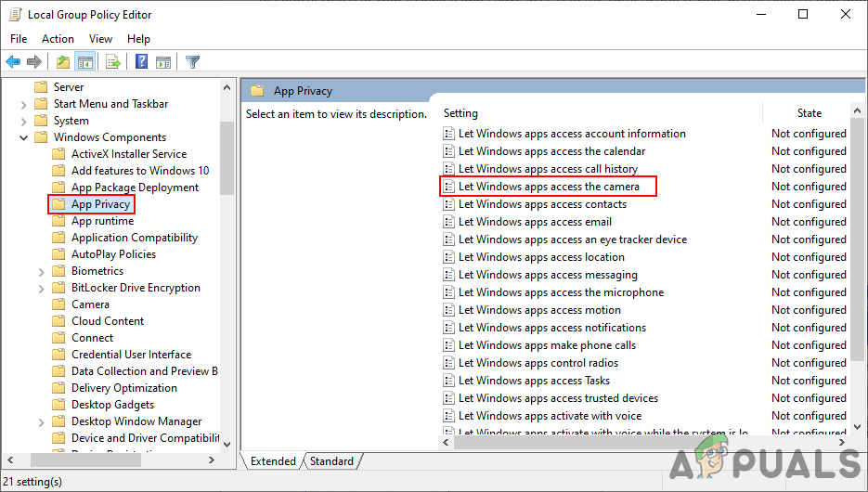Image resolution: width=868 pixels, height=492 pixels.
Task: Select Let Windows apps activate with voice
Action: pos(550,416)
